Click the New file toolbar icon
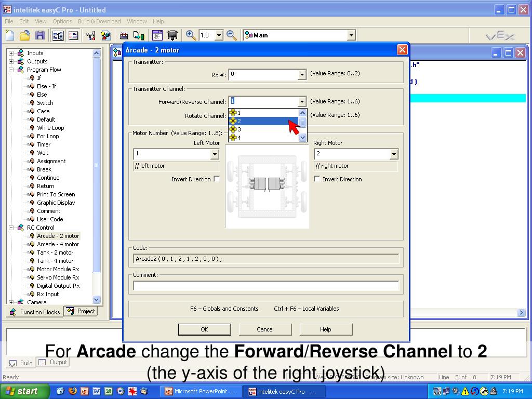This screenshot has width=532, height=399. [10, 35]
